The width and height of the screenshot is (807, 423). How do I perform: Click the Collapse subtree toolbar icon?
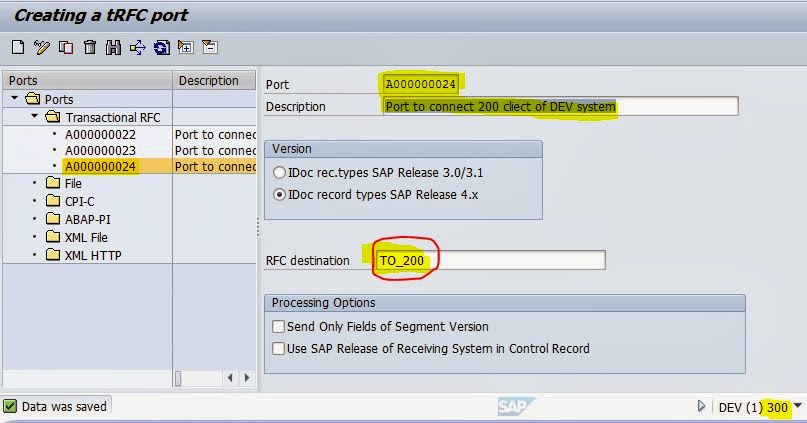point(210,47)
